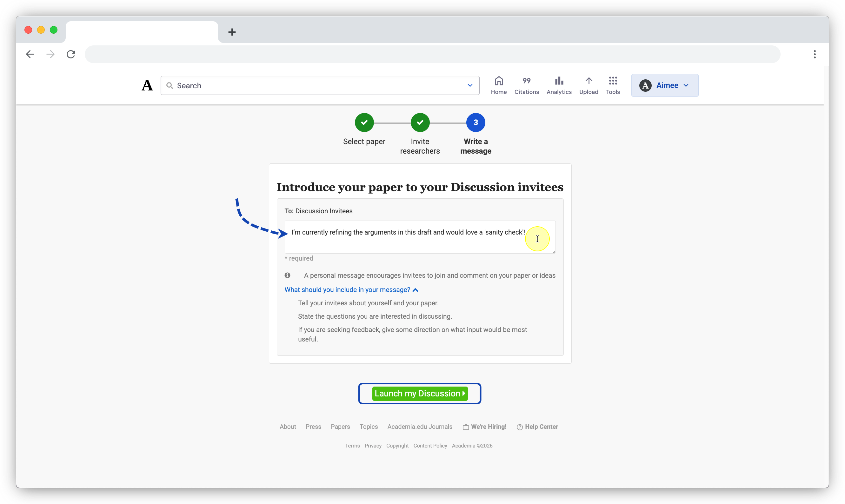Click the 'Academia ©2026' footer text
This screenshot has height=504, width=845.
pyautogui.click(x=472, y=446)
